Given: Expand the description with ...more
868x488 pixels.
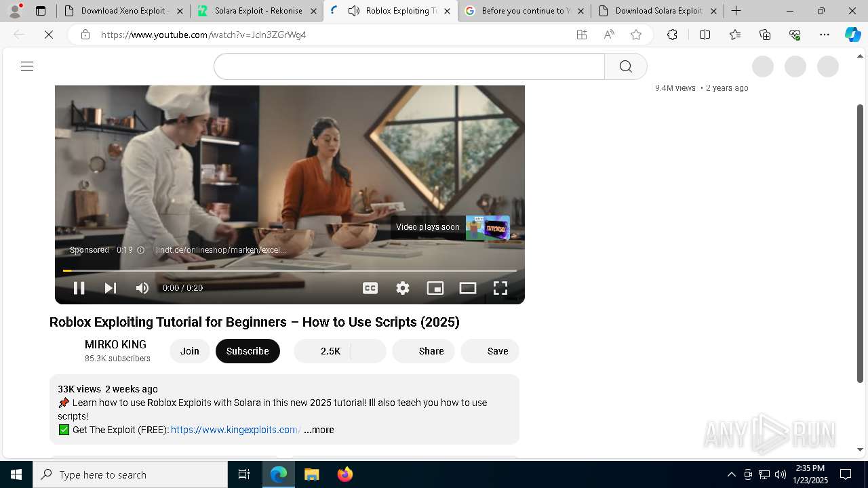Looking at the screenshot, I should tap(319, 430).
